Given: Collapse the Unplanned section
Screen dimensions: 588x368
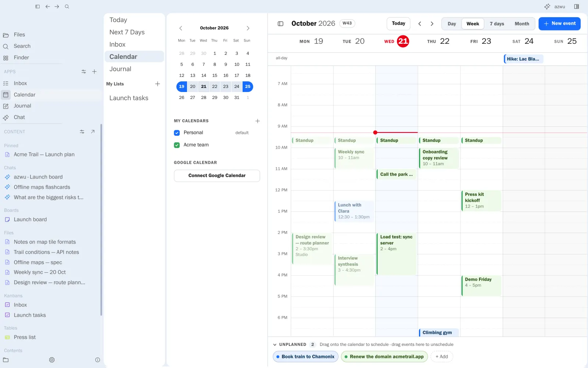Looking at the screenshot, I should coord(275,345).
